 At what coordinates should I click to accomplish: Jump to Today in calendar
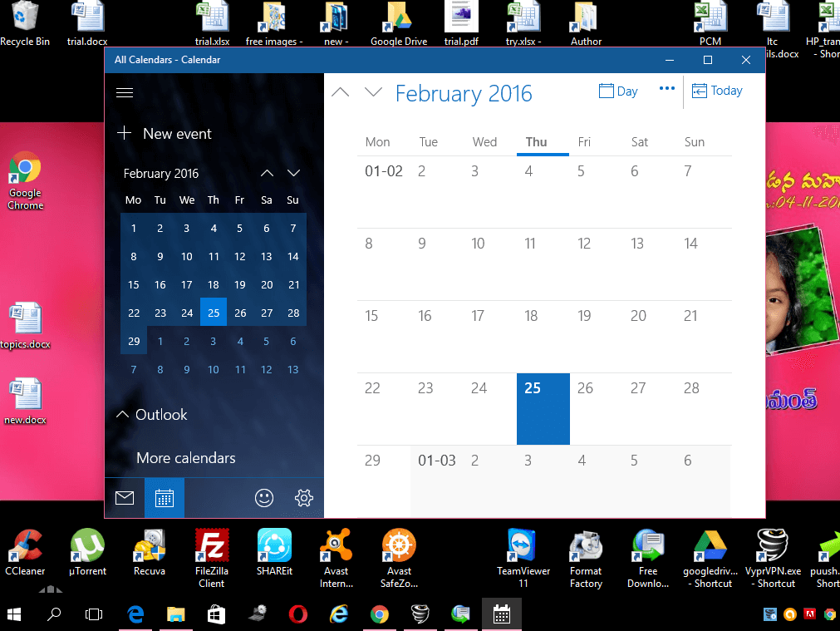pos(717,91)
